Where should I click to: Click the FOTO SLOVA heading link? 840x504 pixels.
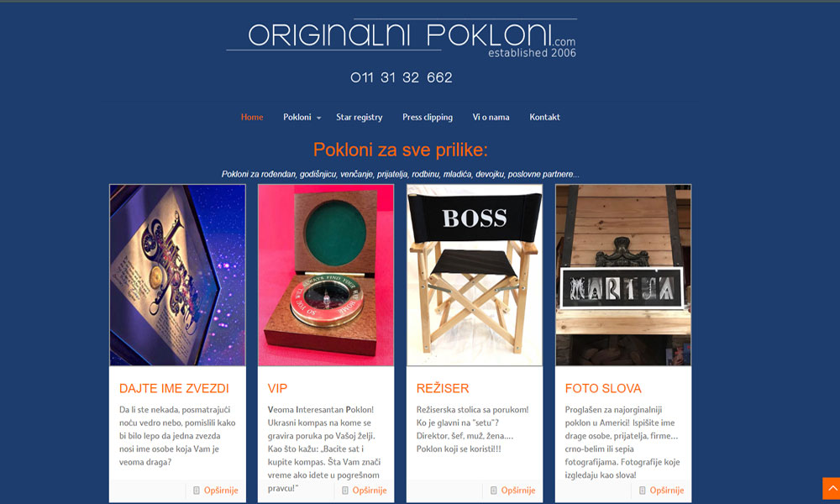pos(602,388)
